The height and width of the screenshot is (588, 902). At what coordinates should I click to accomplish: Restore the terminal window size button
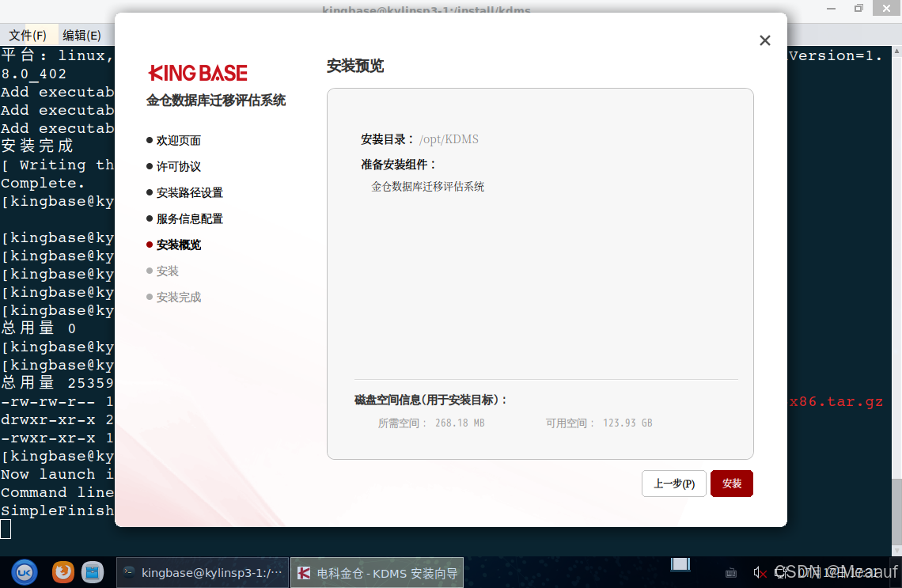(858, 9)
